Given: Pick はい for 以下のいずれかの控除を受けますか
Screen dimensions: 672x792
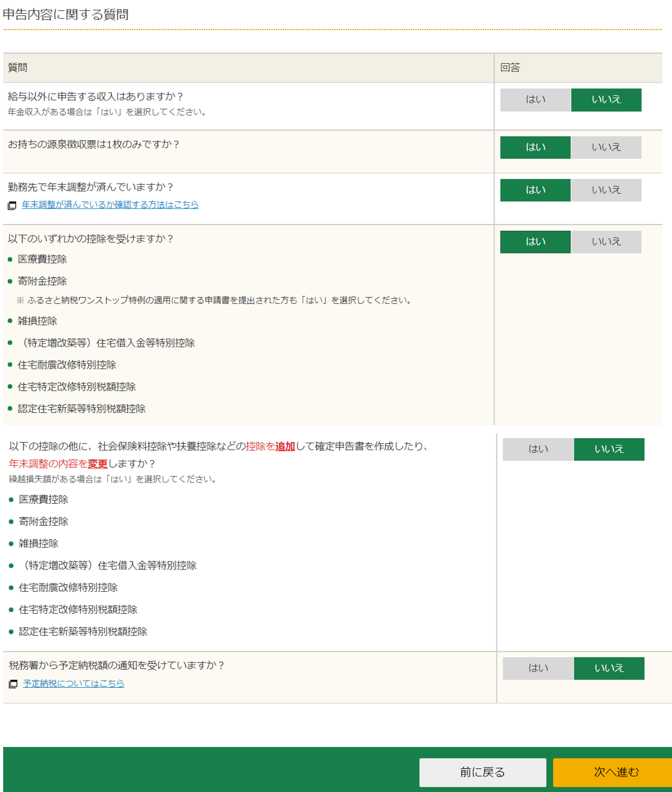Looking at the screenshot, I should point(535,242).
